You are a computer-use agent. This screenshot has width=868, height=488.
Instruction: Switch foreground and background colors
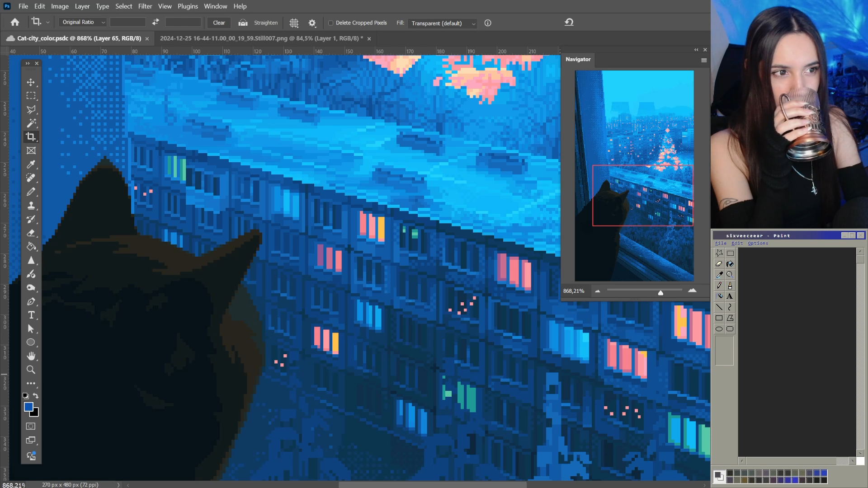point(36,396)
